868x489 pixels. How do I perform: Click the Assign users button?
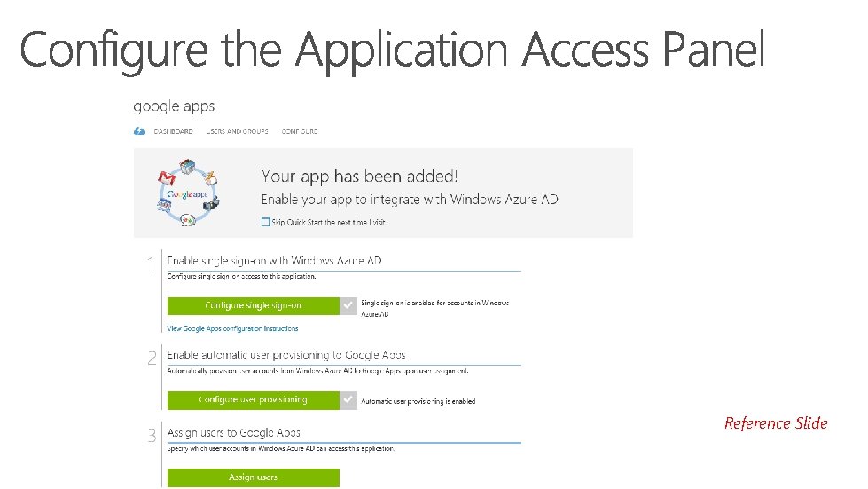coord(254,477)
